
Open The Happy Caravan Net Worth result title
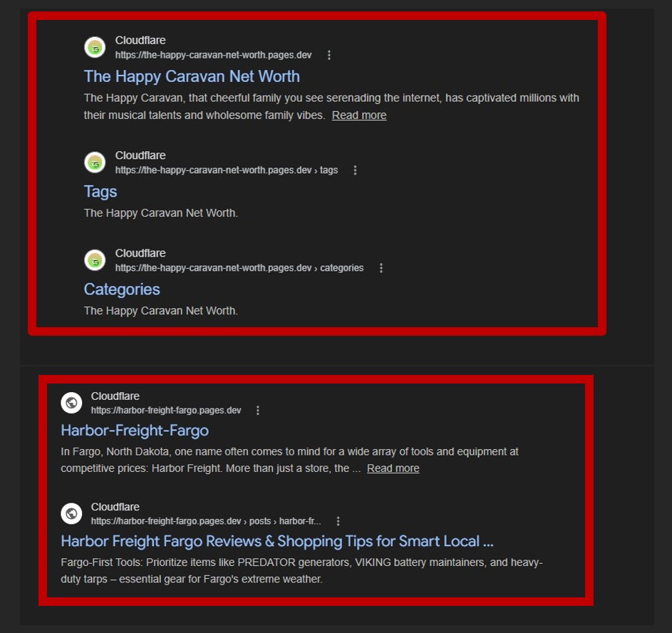(x=192, y=76)
